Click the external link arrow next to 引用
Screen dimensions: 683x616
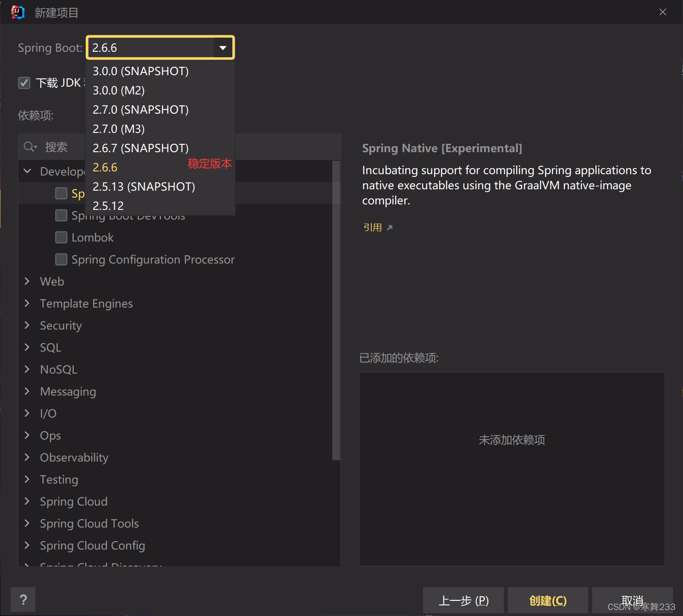[x=390, y=227]
